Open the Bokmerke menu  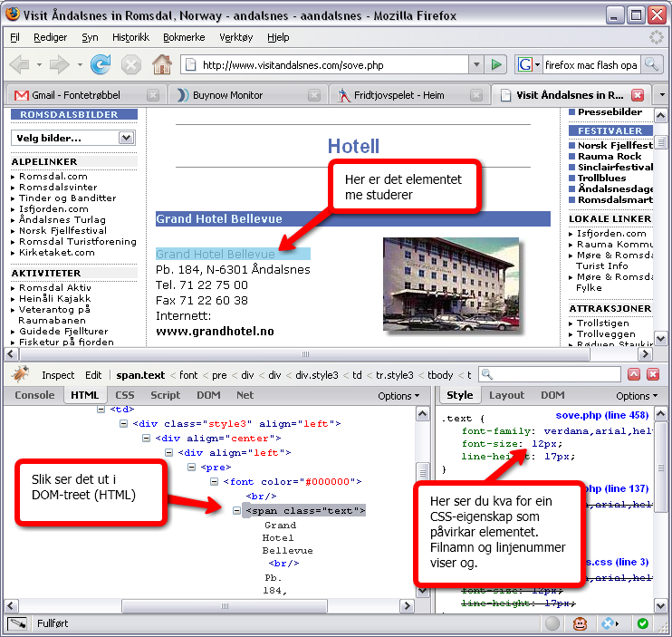point(184,37)
